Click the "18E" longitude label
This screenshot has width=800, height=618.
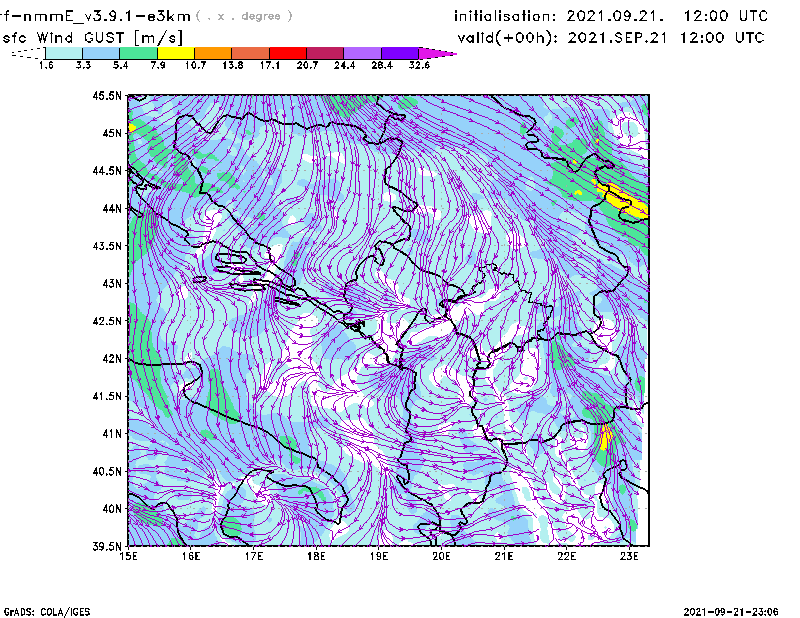pos(316,556)
